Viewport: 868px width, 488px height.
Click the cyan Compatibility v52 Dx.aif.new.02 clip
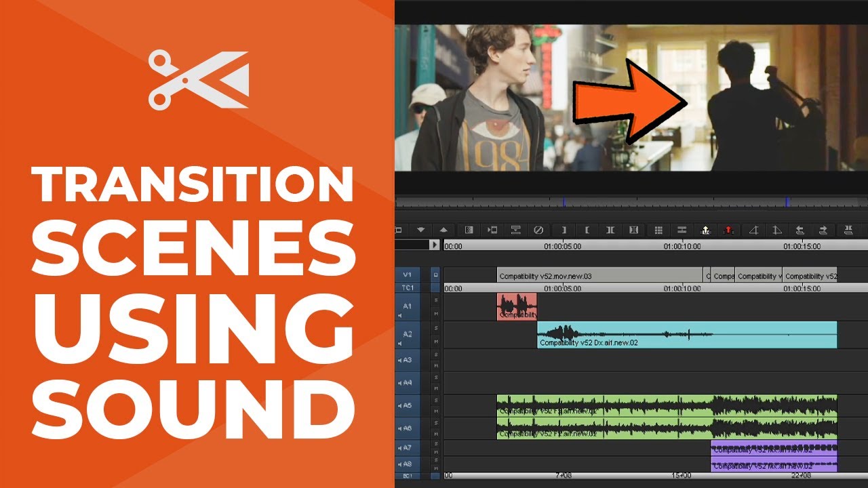(687, 335)
